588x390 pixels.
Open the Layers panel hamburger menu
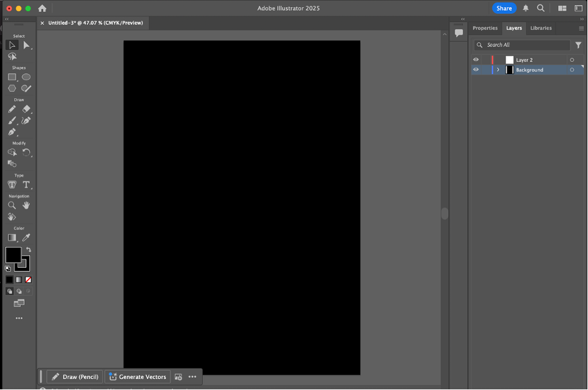click(x=581, y=29)
